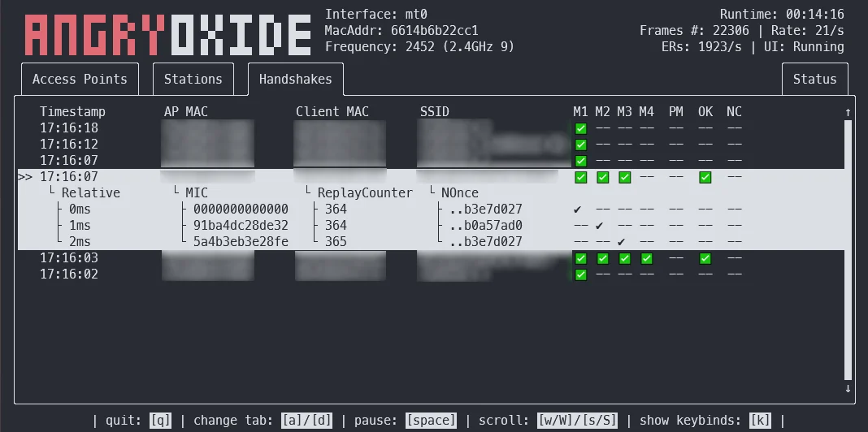The height and width of the screenshot is (432, 868).
Task: Click the [w/W]/[s/S] scroll keybind
Action: tap(577, 421)
